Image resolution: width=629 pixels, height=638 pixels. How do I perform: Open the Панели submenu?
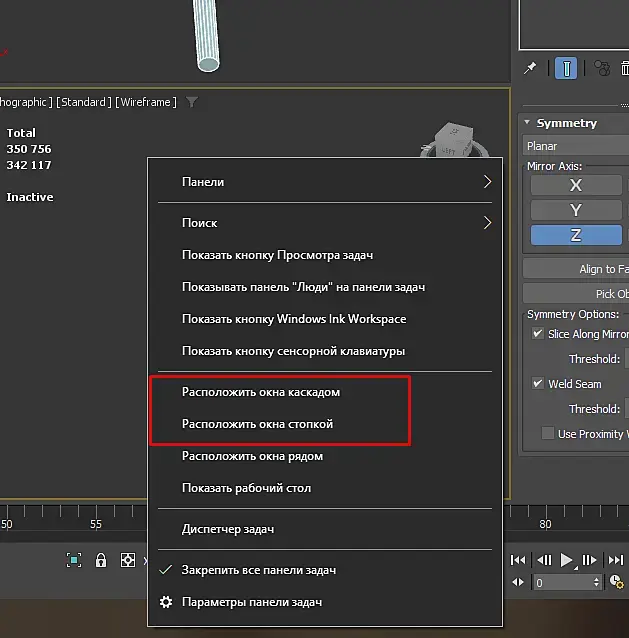coord(325,182)
